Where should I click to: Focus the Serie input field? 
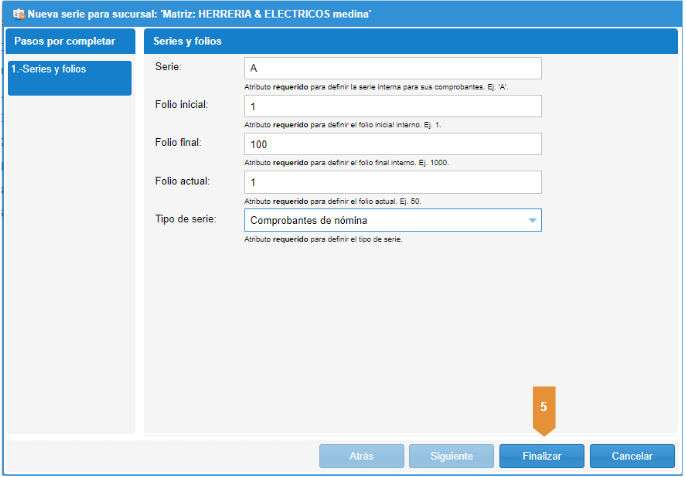[x=392, y=68]
